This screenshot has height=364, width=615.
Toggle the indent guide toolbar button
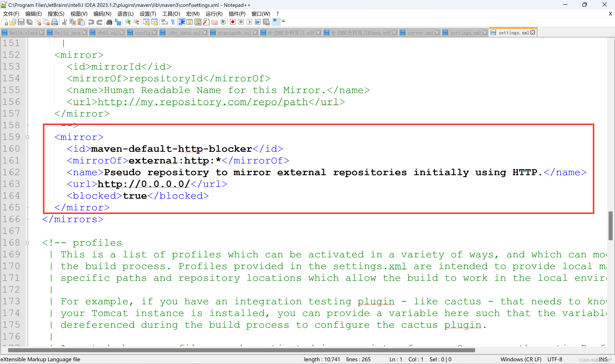point(182,22)
